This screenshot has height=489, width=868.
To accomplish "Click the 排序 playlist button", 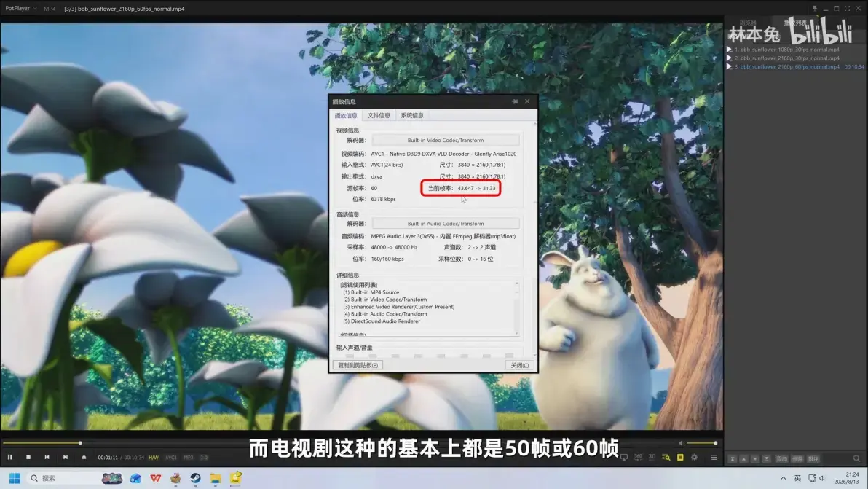I will point(813,458).
